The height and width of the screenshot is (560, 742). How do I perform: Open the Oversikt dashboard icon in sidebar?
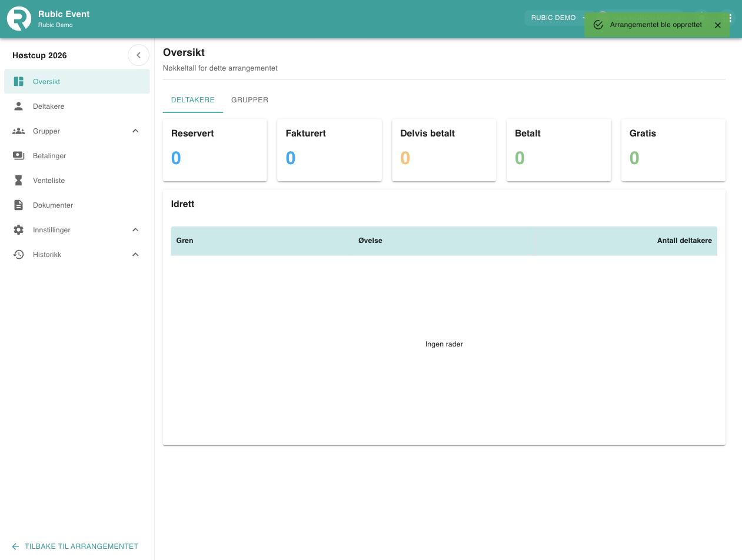(19, 82)
